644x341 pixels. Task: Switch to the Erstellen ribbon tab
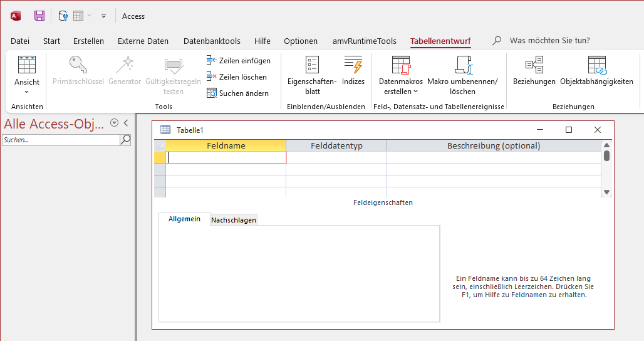(x=88, y=41)
